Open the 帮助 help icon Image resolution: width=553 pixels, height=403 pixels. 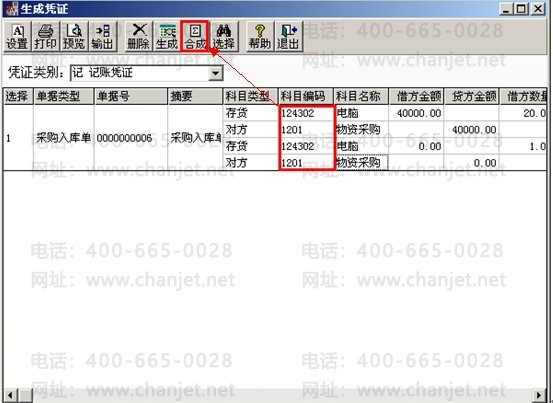click(x=260, y=37)
